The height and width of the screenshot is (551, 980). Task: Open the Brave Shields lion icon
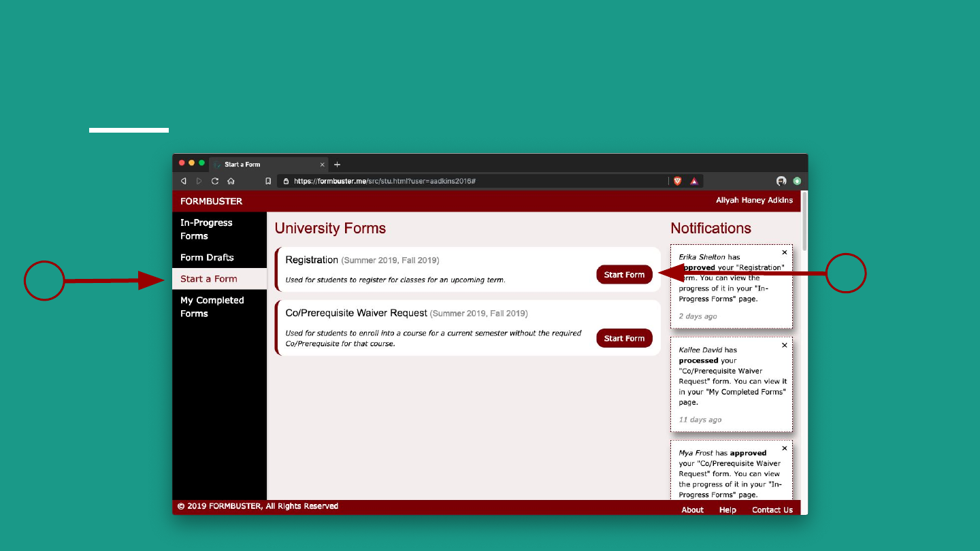click(x=677, y=181)
